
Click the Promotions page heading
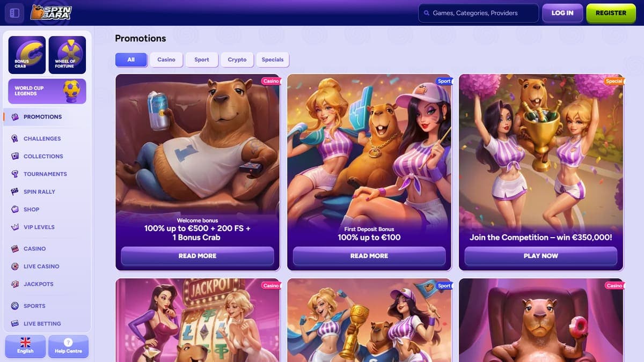pos(141,38)
